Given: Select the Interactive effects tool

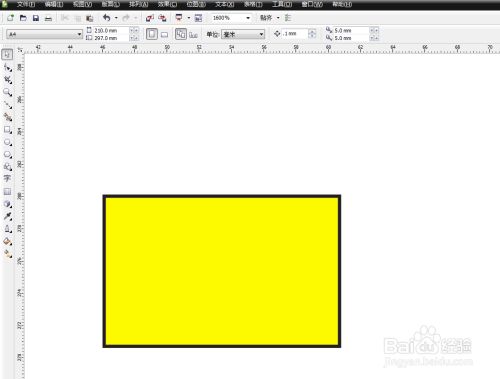Looking at the screenshot, I should [8, 204].
